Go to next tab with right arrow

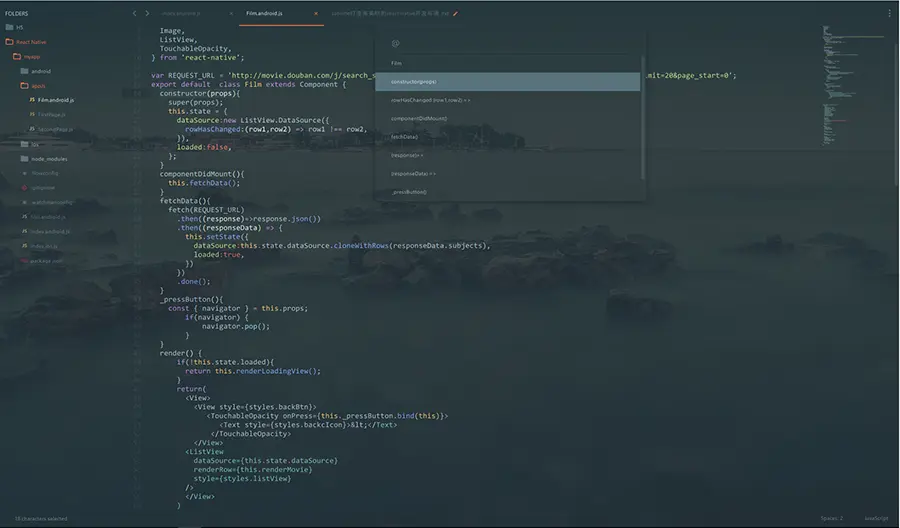tap(147, 13)
